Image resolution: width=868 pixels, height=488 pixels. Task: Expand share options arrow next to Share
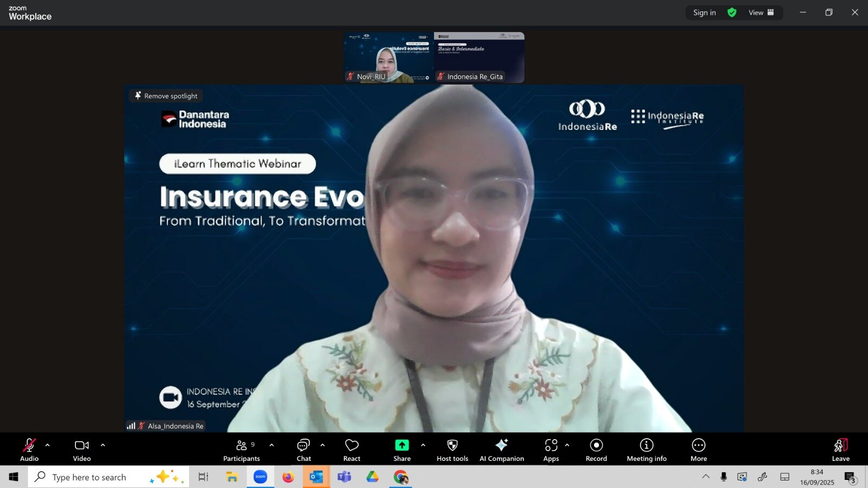[x=423, y=445]
